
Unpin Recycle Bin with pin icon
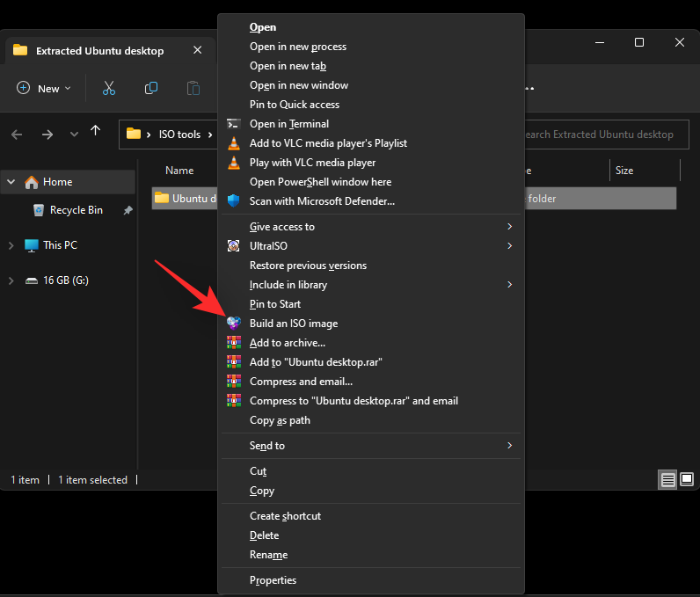[128, 210]
